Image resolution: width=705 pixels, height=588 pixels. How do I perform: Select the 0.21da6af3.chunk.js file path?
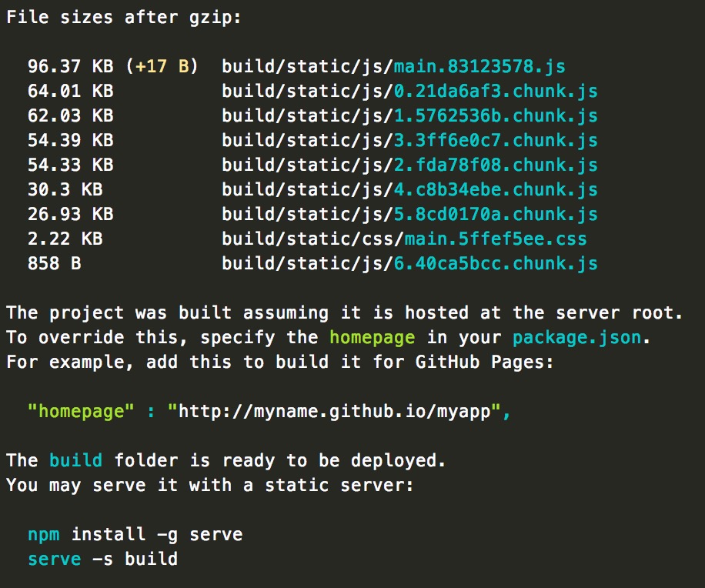(x=496, y=92)
